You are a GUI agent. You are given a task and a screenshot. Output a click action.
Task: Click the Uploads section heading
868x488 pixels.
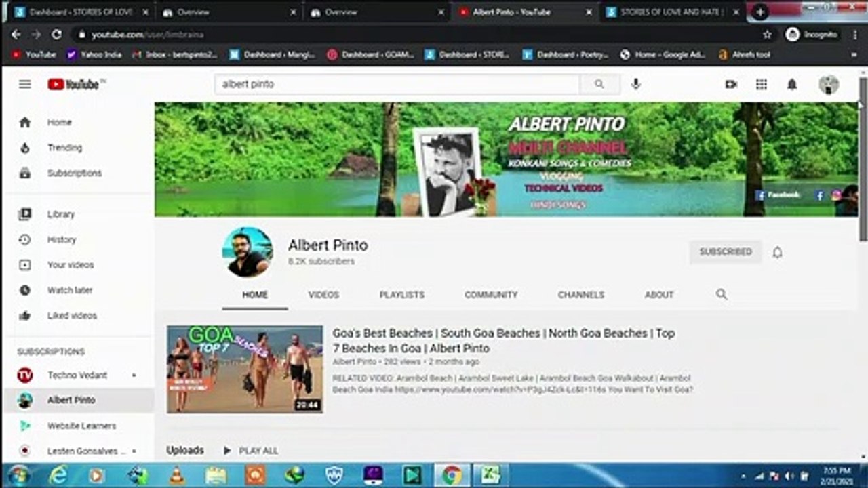click(185, 451)
